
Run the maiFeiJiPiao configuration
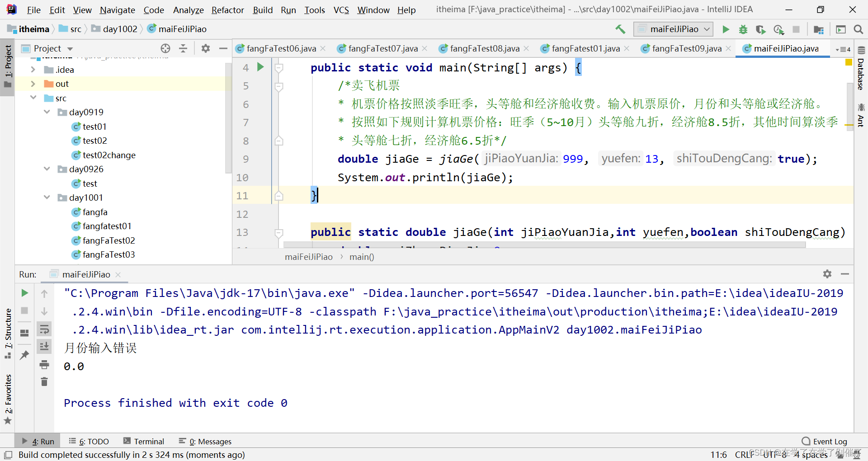point(726,29)
